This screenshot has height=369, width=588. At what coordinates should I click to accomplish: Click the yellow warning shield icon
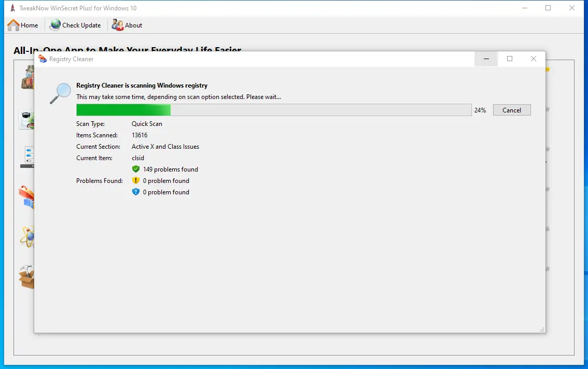[x=136, y=180]
